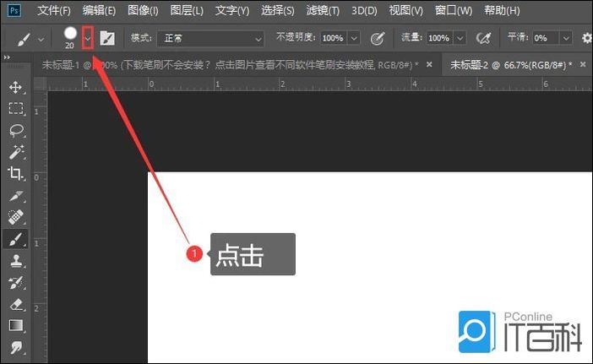593x364 pixels.
Task: Open the flow 流量 slider dropdown
Action: 460,38
